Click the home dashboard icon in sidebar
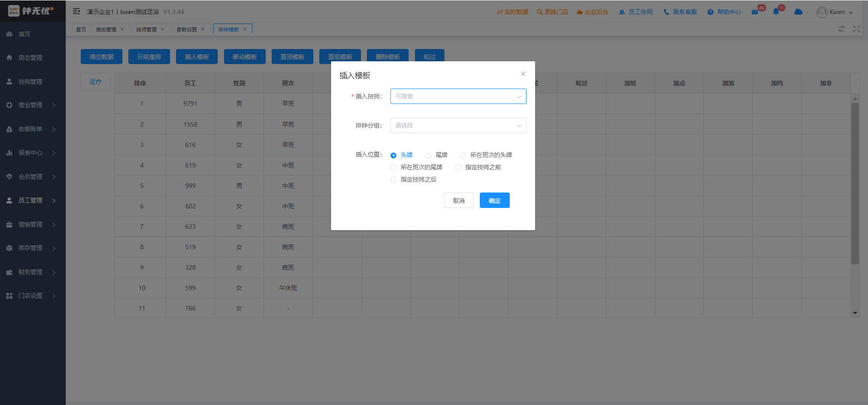Screen dimensions: 868x405 click(9, 34)
